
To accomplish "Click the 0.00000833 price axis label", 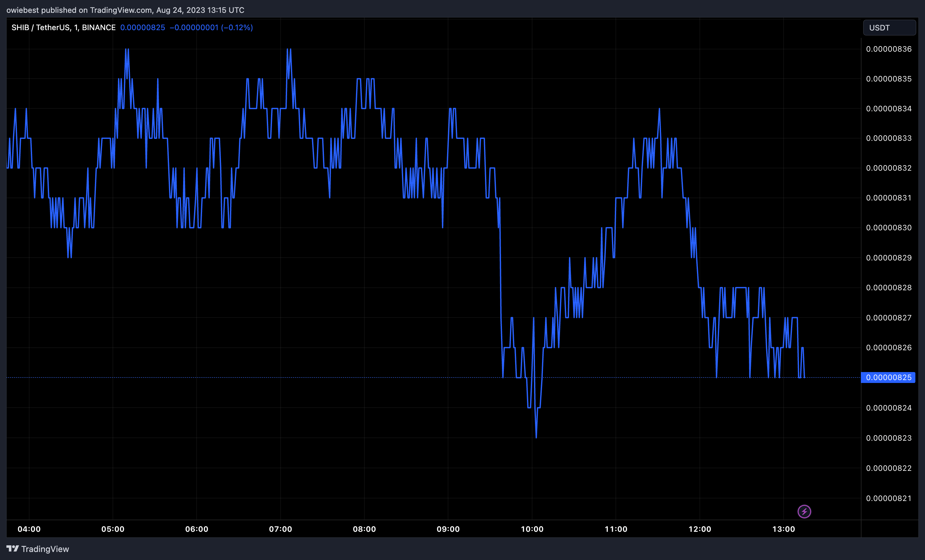I will (888, 138).
